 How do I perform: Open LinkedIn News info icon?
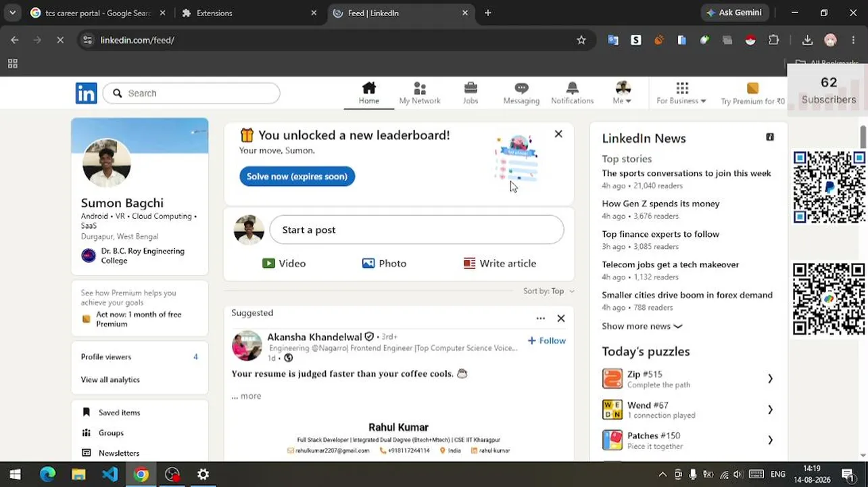[770, 137]
